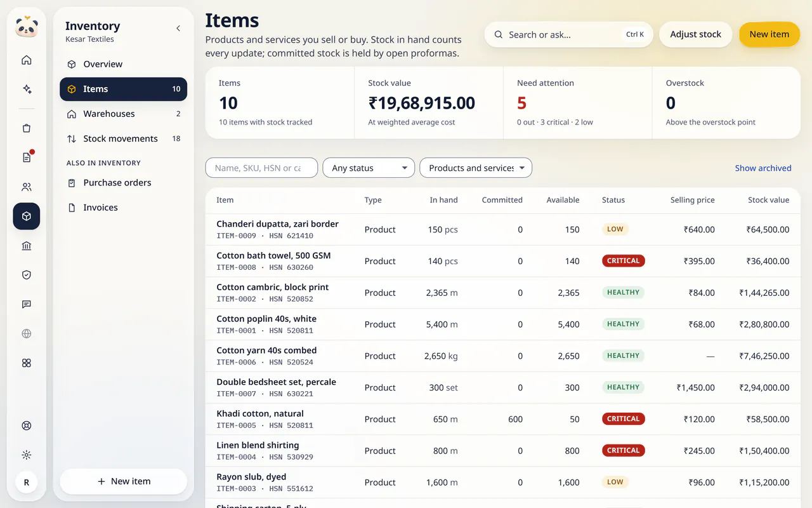Image resolution: width=812 pixels, height=508 pixels.
Task: Click the sidebar bottom New item button
Action: coord(123,481)
